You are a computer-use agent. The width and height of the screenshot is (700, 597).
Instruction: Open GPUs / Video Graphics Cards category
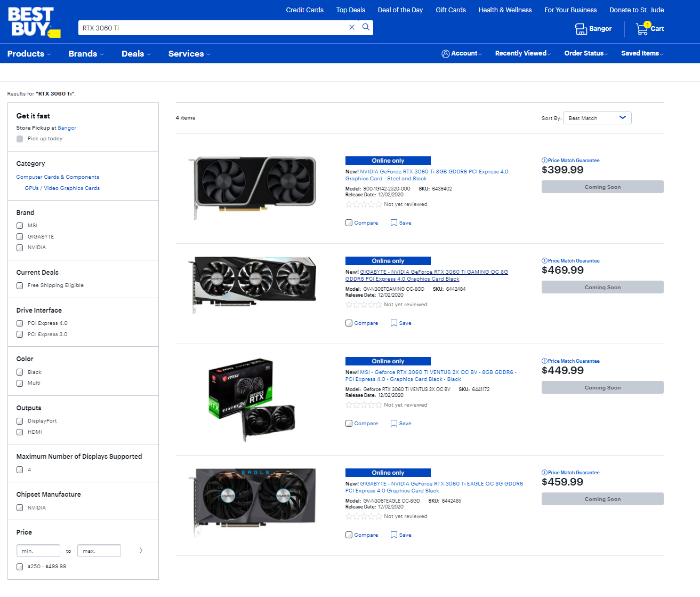[62, 188]
